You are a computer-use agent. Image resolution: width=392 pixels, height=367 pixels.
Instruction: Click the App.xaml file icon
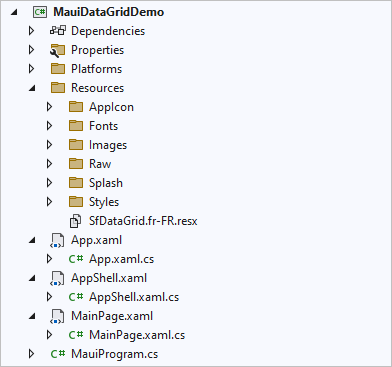pyautogui.click(x=57, y=241)
